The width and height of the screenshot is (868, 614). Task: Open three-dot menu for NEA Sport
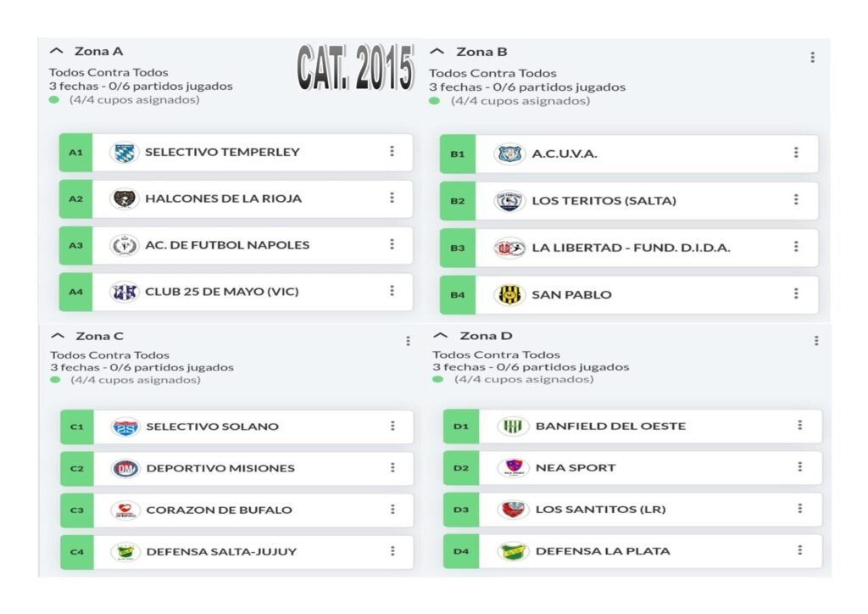[x=799, y=466]
